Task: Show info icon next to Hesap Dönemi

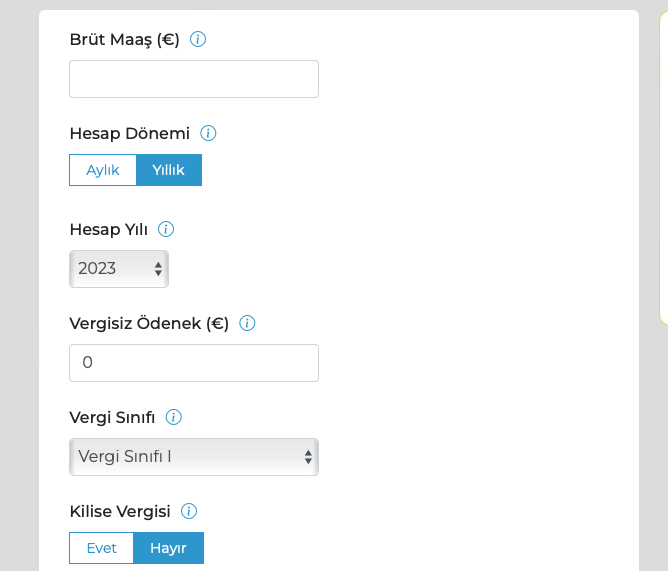Action: [208, 133]
